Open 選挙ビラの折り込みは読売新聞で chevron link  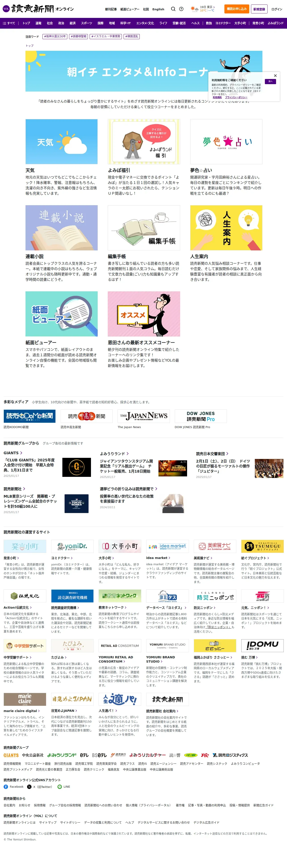[x=129, y=489]
